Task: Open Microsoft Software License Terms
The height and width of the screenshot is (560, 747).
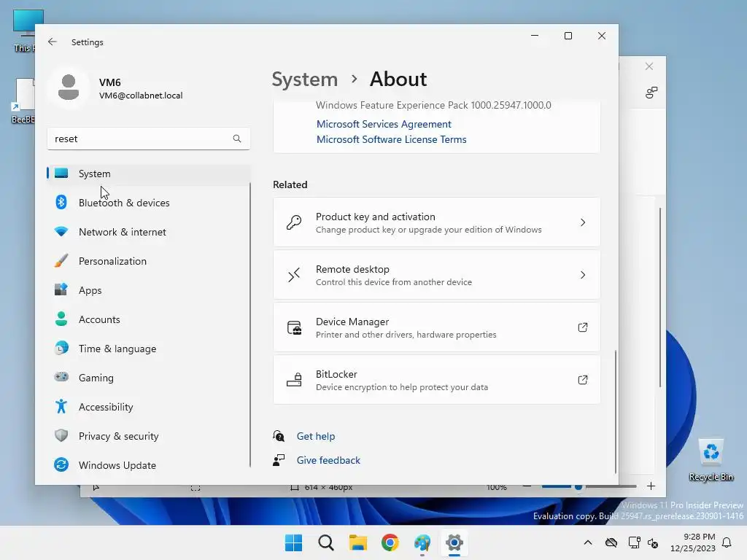Action: [392, 139]
